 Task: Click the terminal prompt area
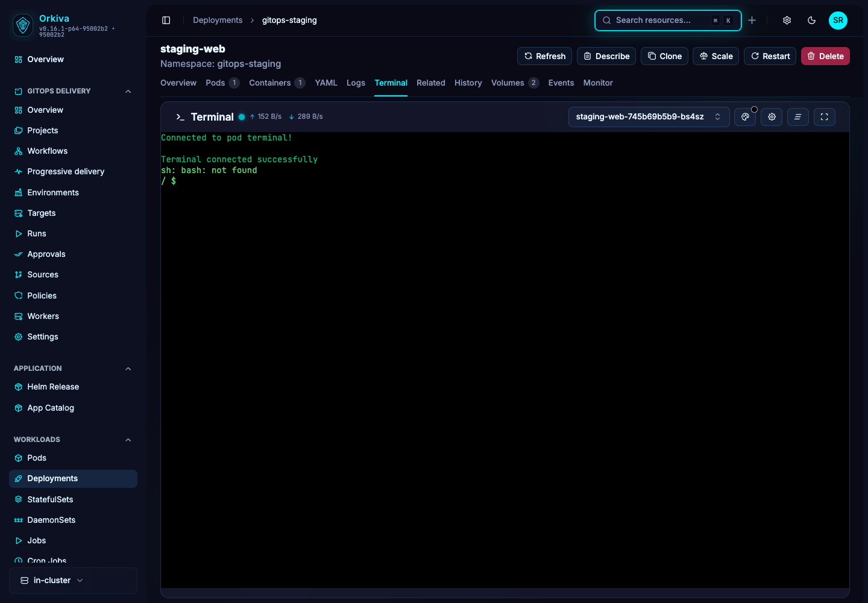tap(169, 181)
